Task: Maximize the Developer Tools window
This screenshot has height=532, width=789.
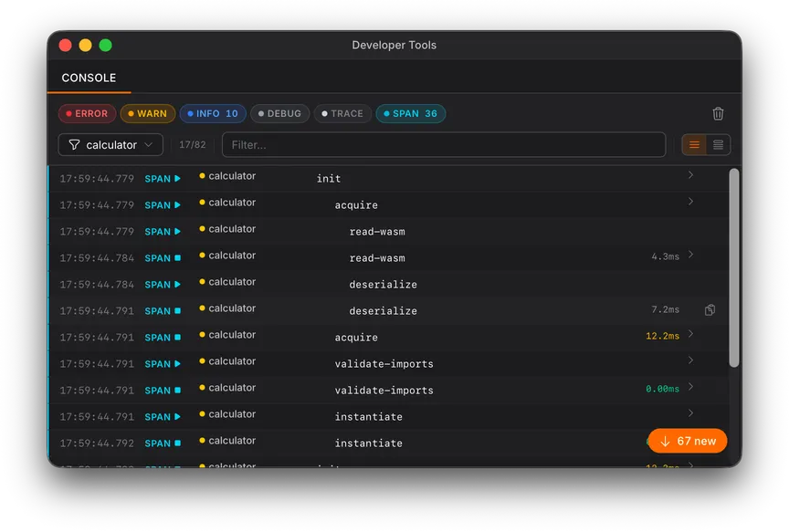Action: tap(106, 46)
